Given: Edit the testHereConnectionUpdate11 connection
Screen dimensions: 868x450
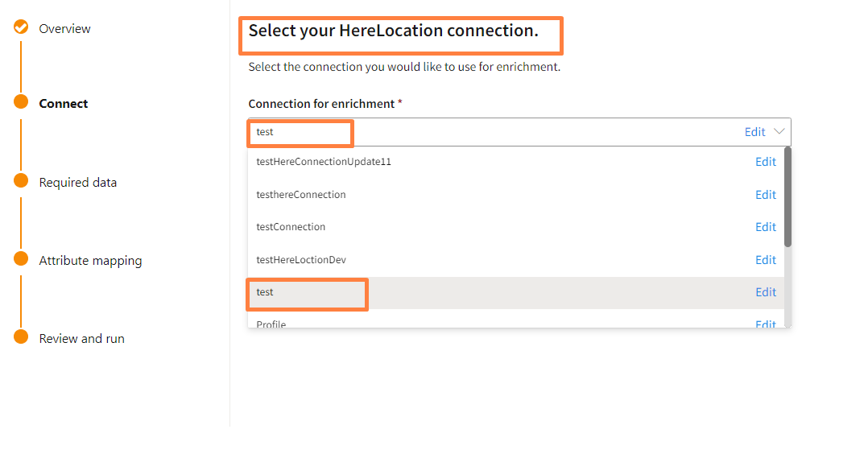Looking at the screenshot, I should (x=765, y=162).
